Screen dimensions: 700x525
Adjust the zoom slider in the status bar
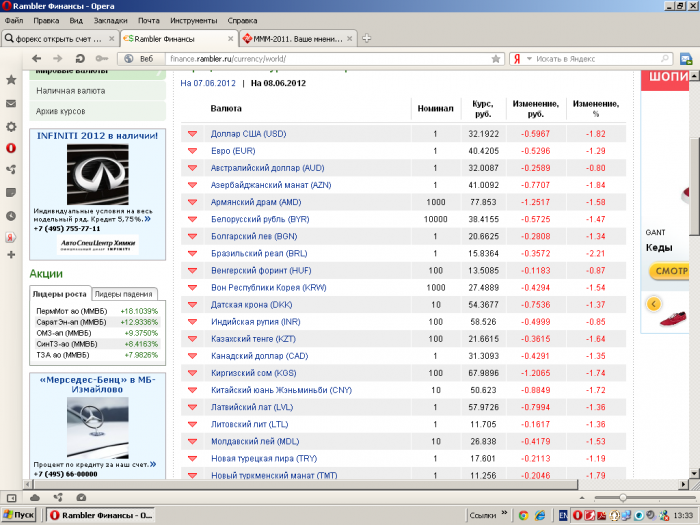pyautogui.click(x=623, y=497)
